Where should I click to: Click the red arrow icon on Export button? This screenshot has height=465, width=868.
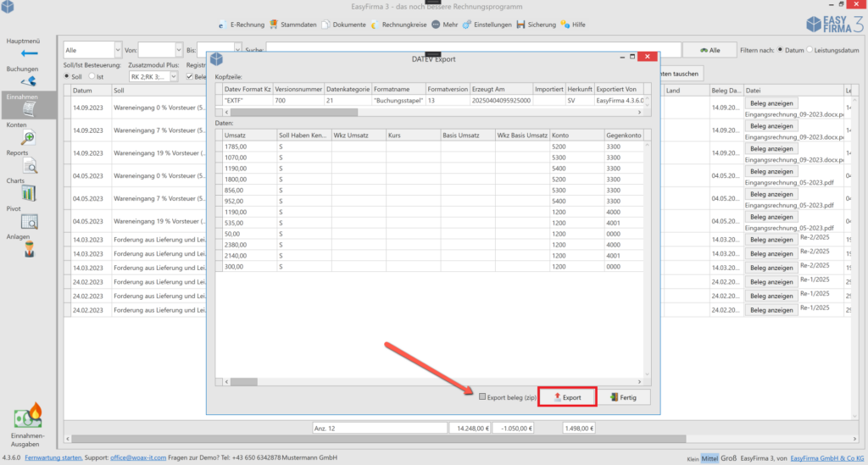click(558, 397)
